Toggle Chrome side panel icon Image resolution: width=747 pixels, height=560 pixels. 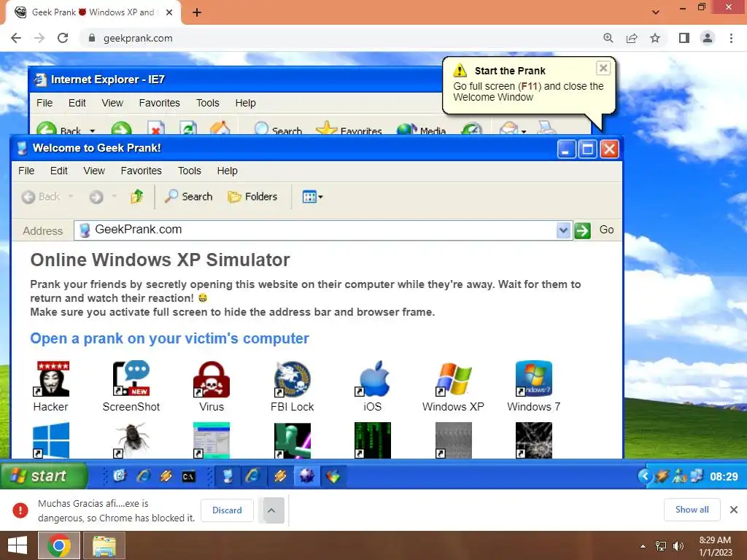[684, 38]
